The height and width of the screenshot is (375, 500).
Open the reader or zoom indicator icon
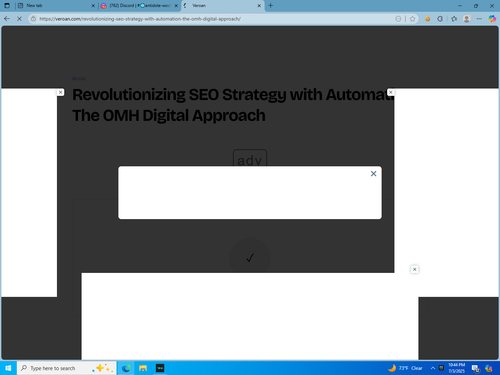click(398, 19)
